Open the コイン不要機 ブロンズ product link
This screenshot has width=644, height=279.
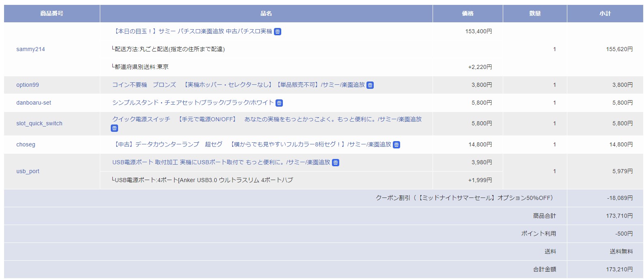238,85
